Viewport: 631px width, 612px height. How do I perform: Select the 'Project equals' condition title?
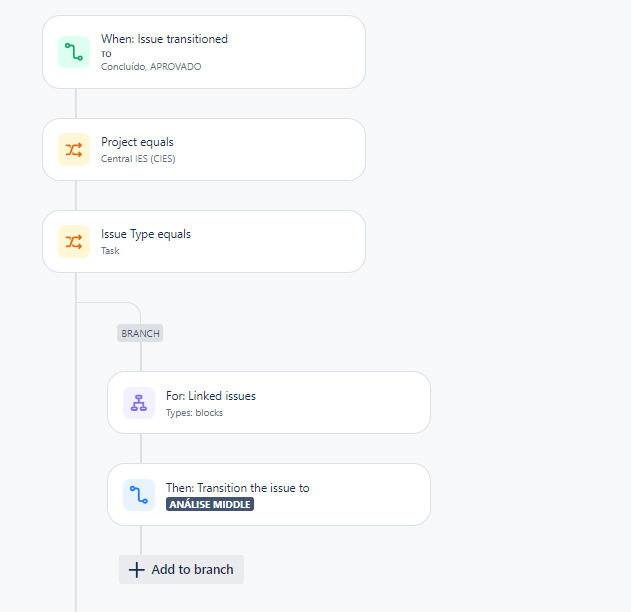pos(137,142)
